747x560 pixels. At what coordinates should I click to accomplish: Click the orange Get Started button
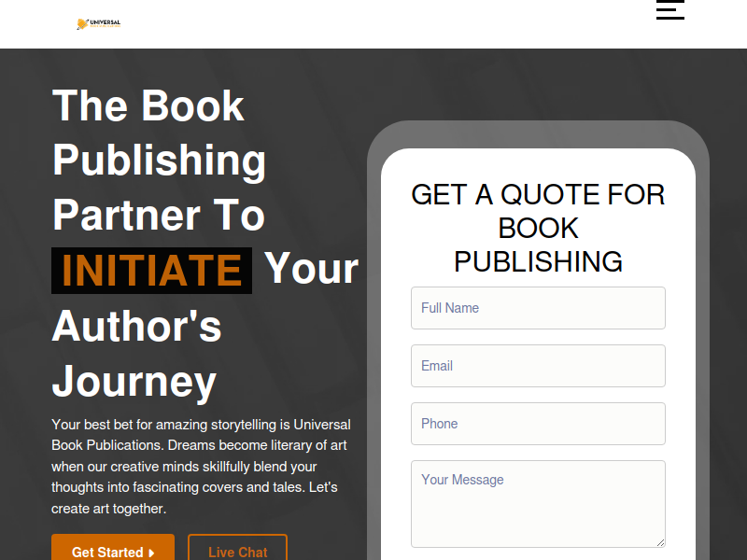(x=113, y=548)
